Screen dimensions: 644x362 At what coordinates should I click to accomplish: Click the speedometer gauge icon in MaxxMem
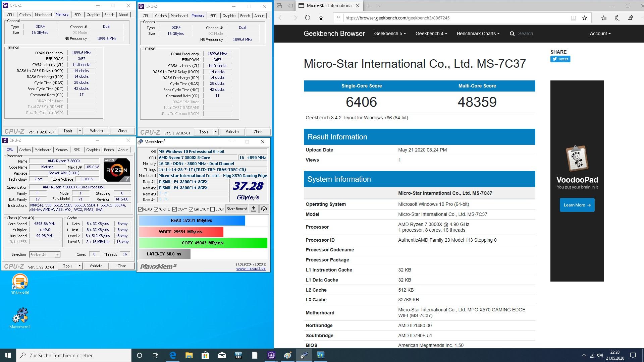pos(264,209)
